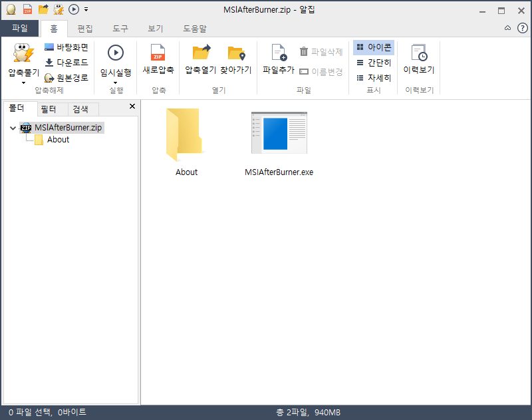Expand the 임시실행 dropdown arrow
Screen dimensions: 532x420
click(115, 83)
